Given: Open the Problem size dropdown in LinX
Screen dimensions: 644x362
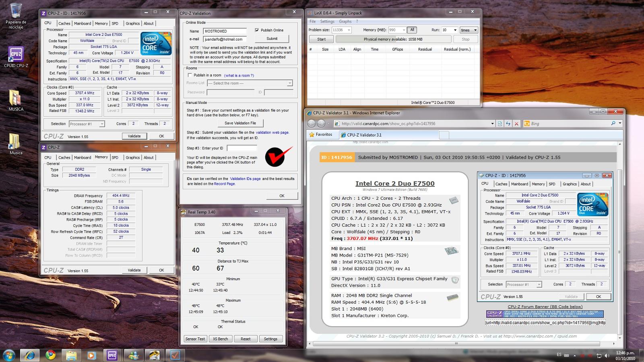Looking at the screenshot, I should tap(341, 30).
